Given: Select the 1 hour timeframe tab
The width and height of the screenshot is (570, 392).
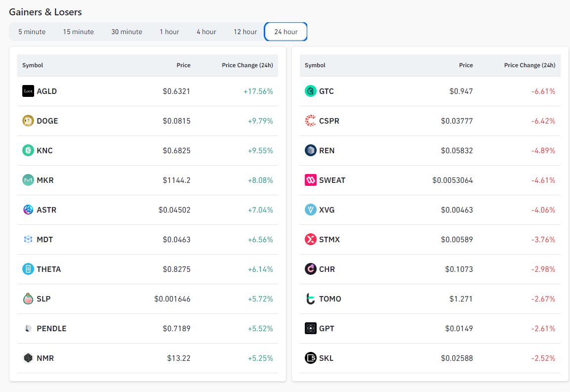Looking at the screenshot, I should point(169,32).
